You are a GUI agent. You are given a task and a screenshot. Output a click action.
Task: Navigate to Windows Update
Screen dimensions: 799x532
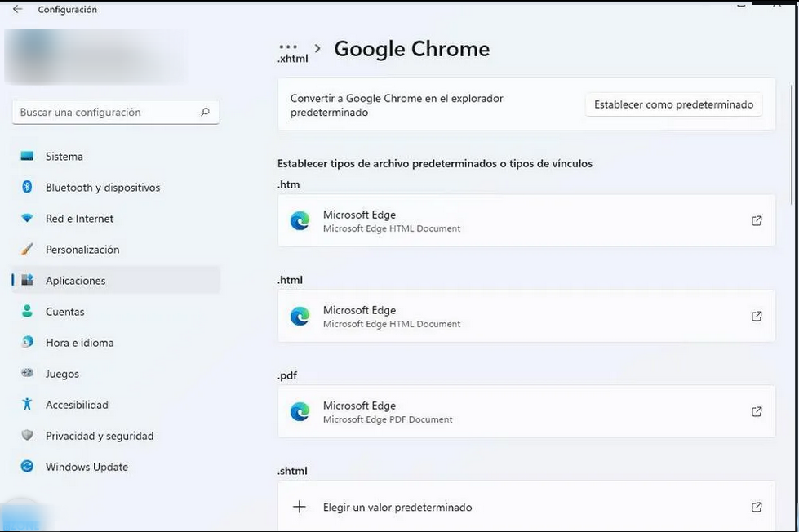(87, 467)
